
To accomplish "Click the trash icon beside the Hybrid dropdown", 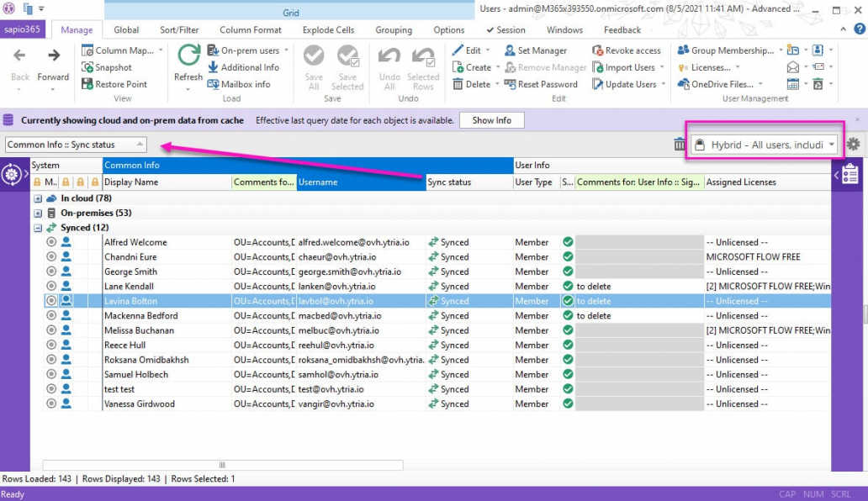I will coord(680,145).
